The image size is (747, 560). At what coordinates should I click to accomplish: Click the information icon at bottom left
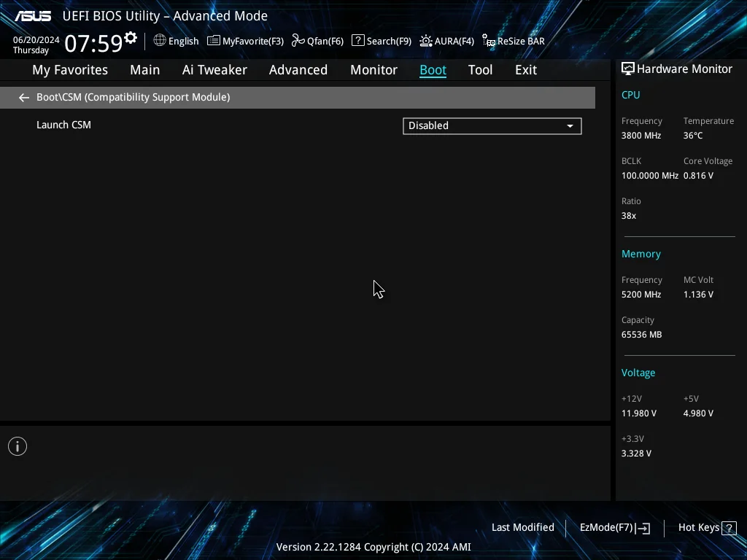click(18, 446)
